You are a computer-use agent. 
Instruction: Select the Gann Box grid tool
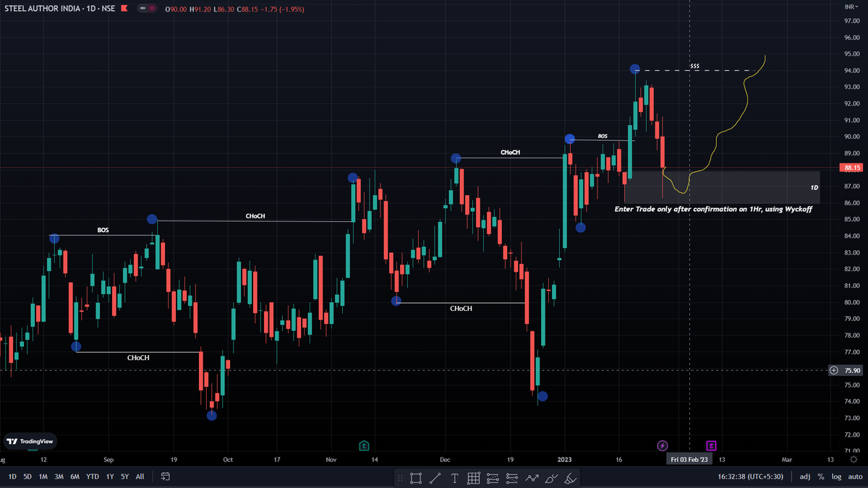pos(474,478)
